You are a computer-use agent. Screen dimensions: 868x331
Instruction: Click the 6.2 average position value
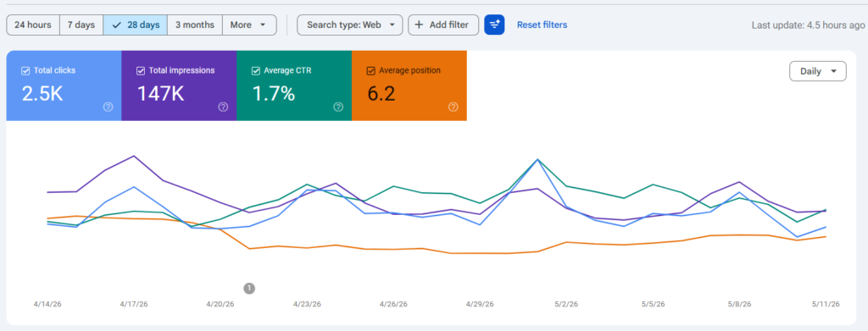pyautogui.click(x=381, y=94)
